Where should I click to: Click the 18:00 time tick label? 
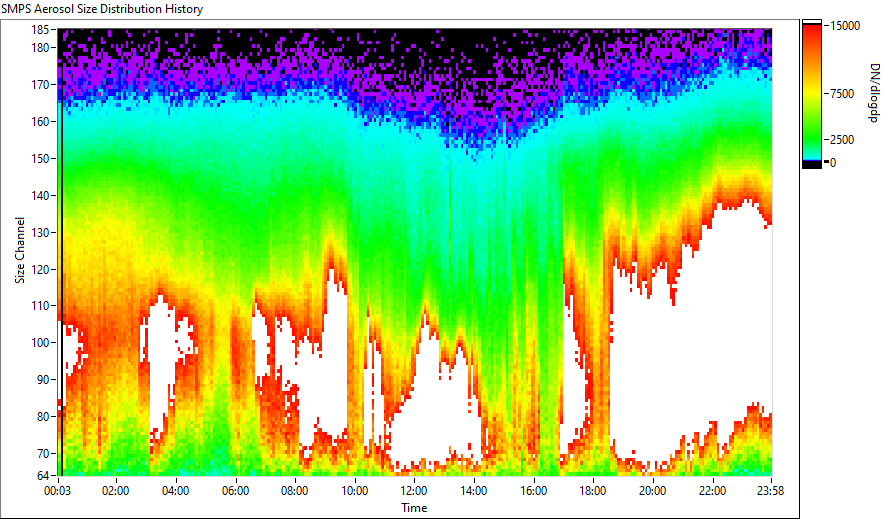593,491
